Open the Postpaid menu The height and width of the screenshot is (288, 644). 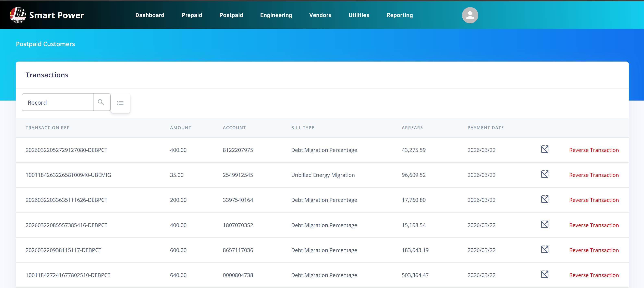tap(231, 15)
